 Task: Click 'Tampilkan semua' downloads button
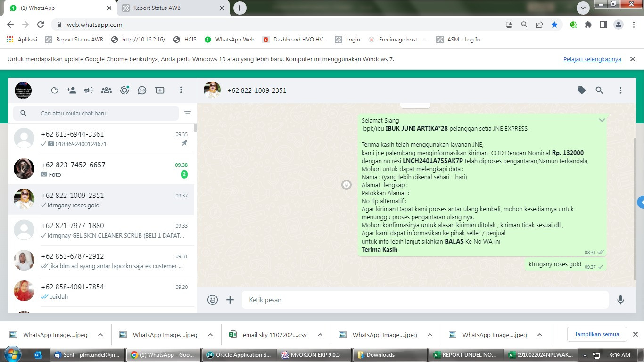(597, 334)
